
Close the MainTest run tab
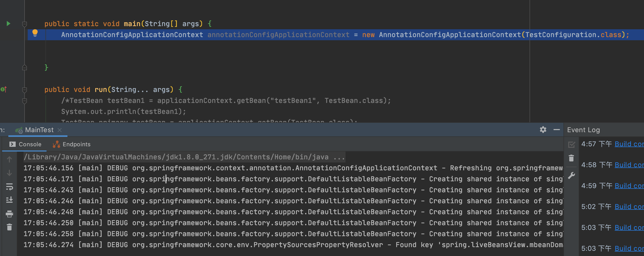point(60,130)
